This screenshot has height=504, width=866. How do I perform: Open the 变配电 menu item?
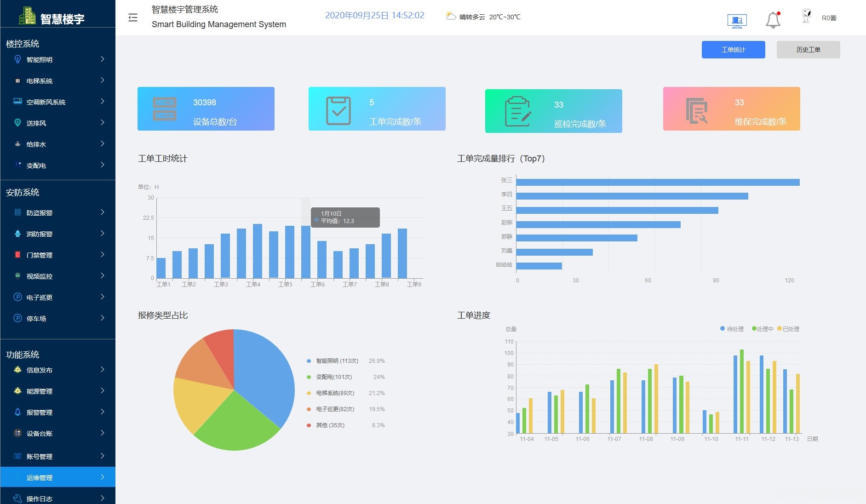pyautogui.click(x=57, y=165)
